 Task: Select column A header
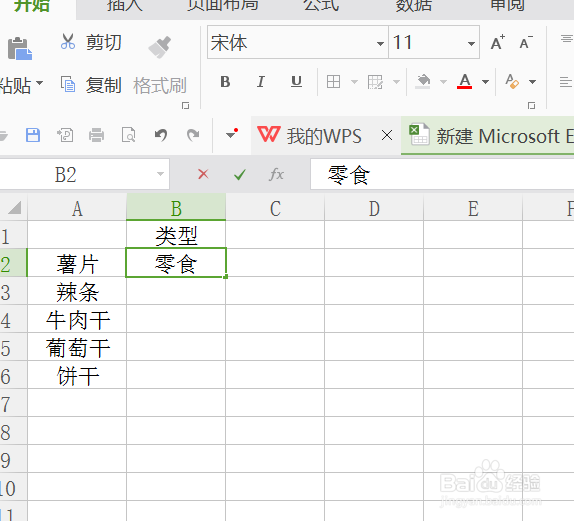(x=77, y=208)
